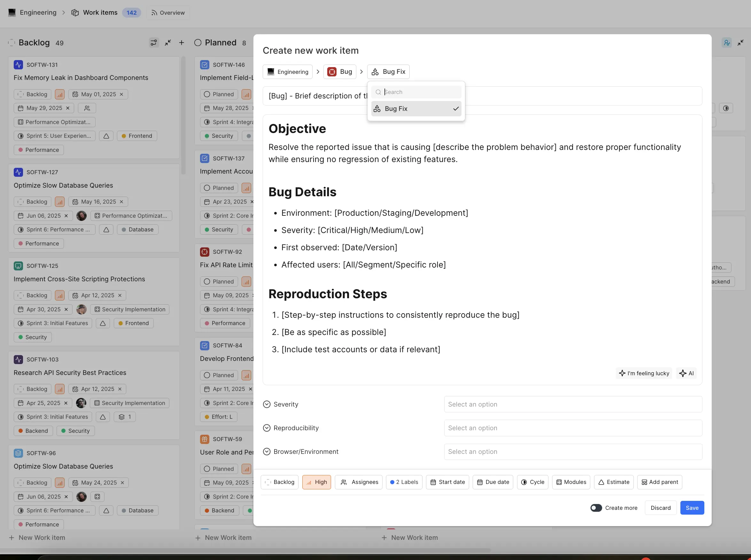751x560 pixels.
Task: Set the Start date
Action: (447, 482)
